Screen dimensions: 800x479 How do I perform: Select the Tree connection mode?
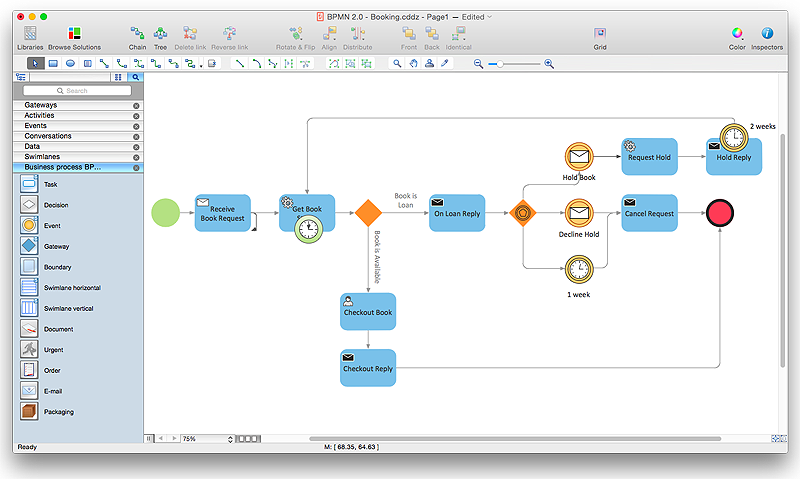tap(160, 39)
